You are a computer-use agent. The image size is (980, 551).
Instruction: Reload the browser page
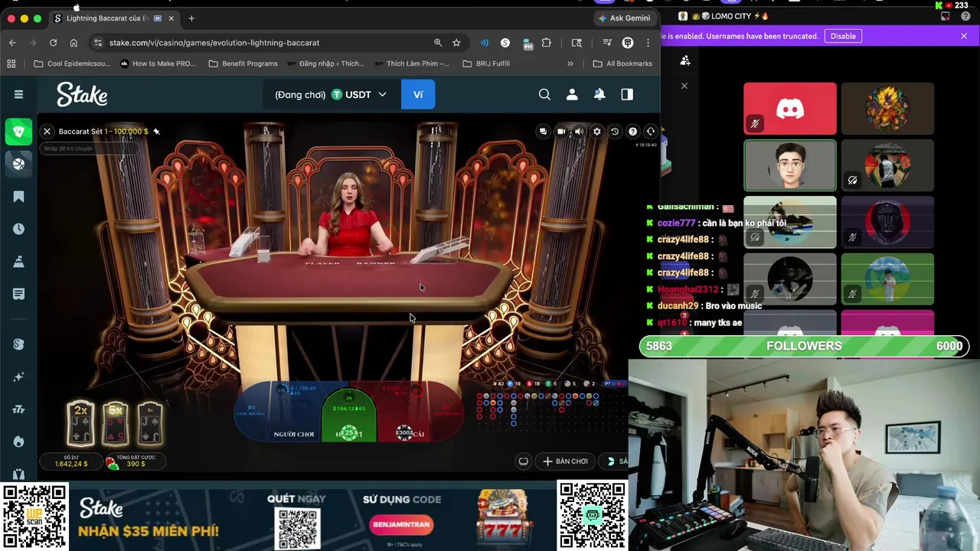(x=53, y=43)
